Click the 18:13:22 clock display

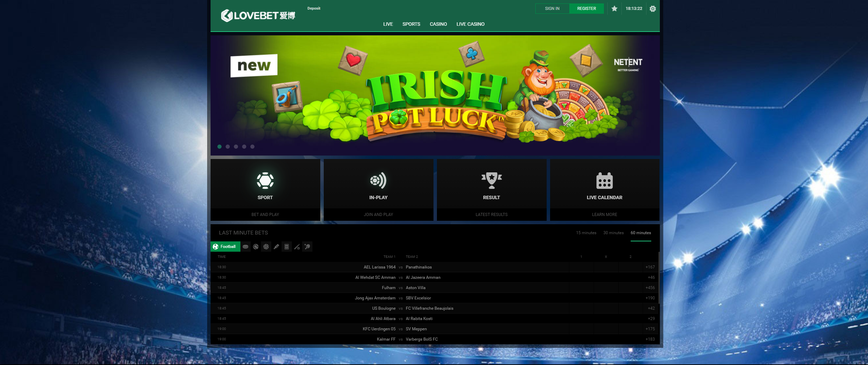634,9
